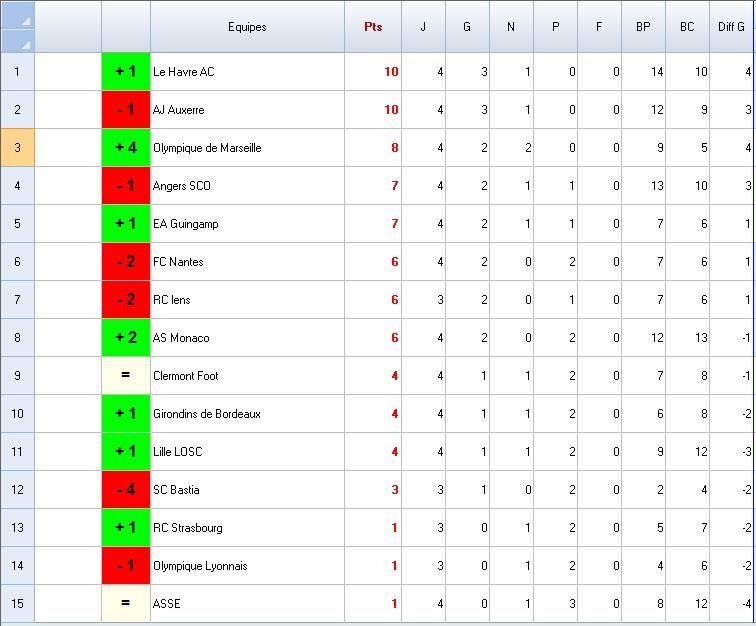Screen dimensions: 756x626
Task: Click the = indicator for Clermont Foot
Action: 126,376
